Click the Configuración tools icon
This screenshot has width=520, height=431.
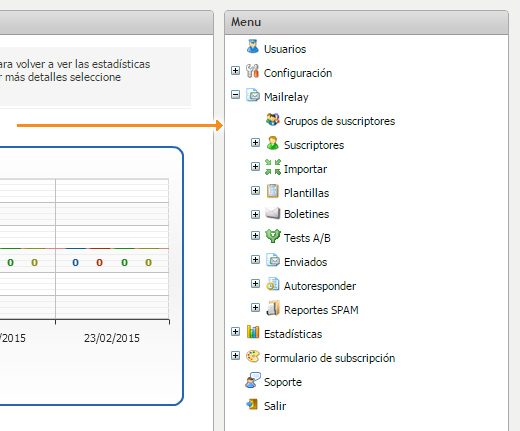(253, 71)
